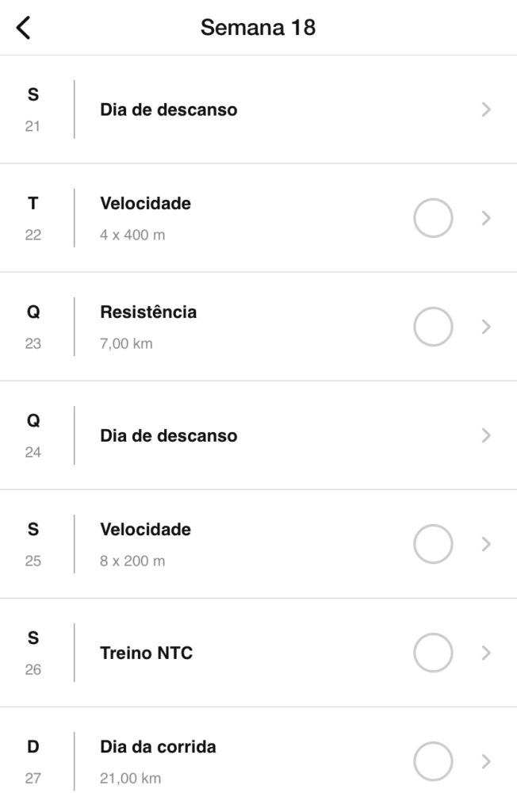The height and width of the screenshot is (812, 517).
Task: Open the Dia da corrida race entry
Action: point(158,747)
